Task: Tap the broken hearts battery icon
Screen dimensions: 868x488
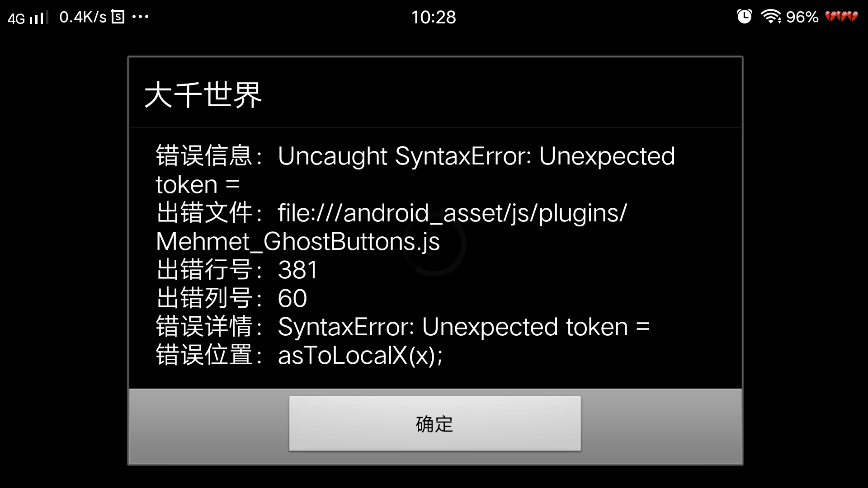Action: pyautogui.click(x=841, y=17)
